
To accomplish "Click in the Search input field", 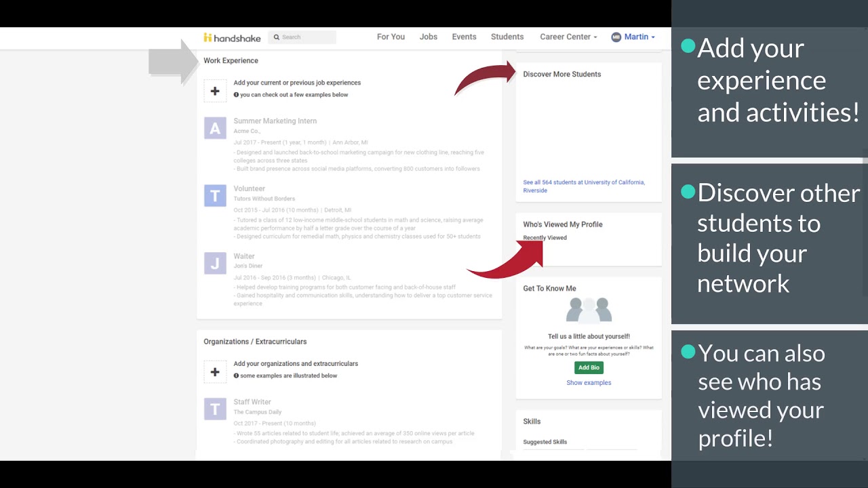I will (x=302, y=37).
